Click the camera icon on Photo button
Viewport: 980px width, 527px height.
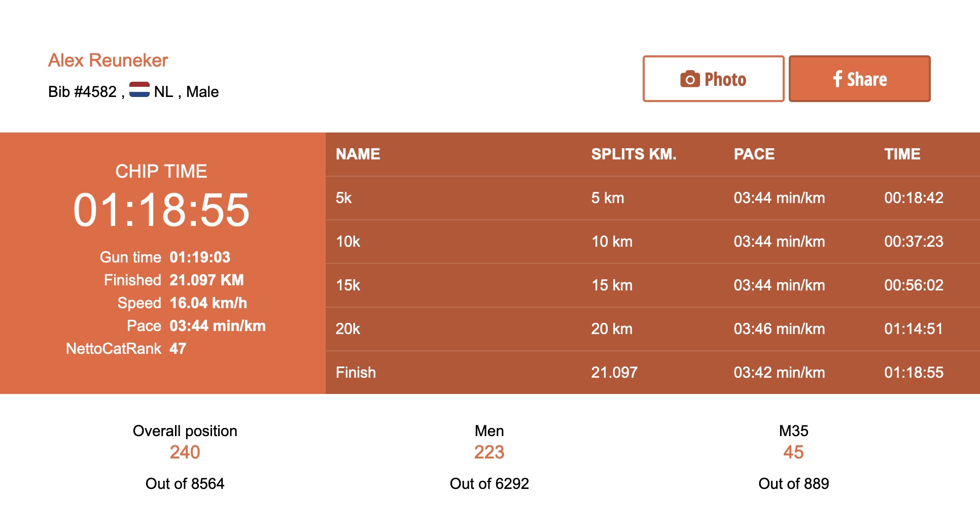click(x=690, y=79)
